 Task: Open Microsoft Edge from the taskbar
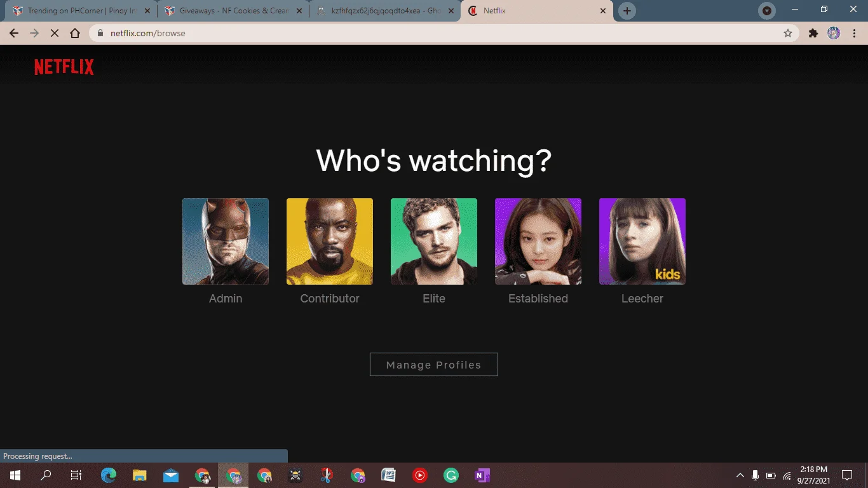point(109,475)
